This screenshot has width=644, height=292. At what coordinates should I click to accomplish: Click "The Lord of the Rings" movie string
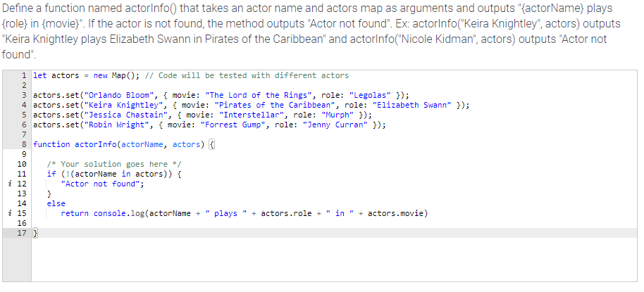click(258, 95)
